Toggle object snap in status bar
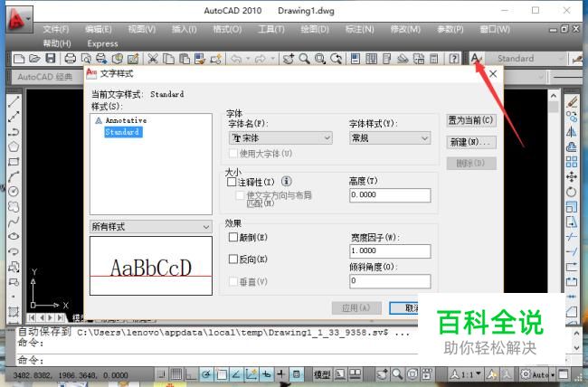 coord(222,374)
